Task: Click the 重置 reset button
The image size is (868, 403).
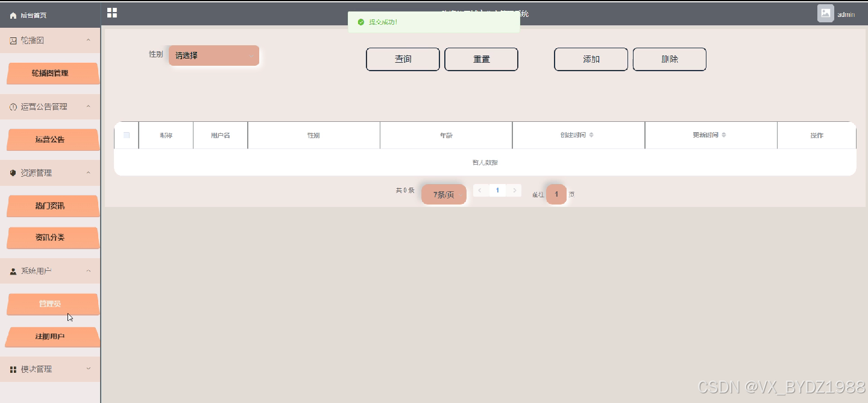Action: pos(481,59)
